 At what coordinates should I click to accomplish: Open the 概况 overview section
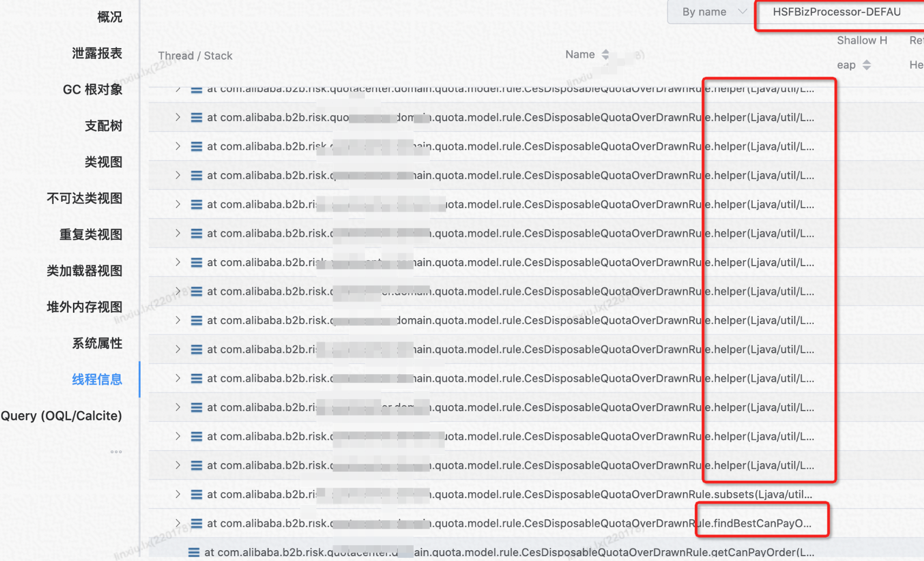(109, 17)
